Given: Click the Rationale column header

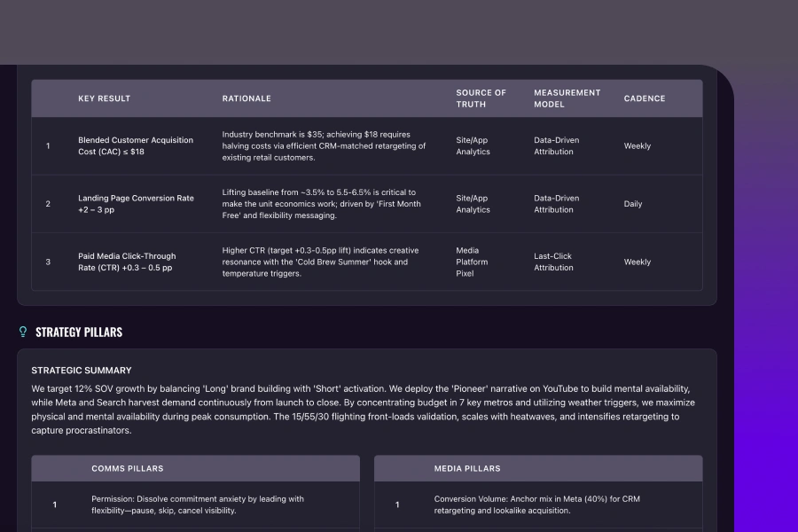Looking at the screenshot, I should 246,98.
